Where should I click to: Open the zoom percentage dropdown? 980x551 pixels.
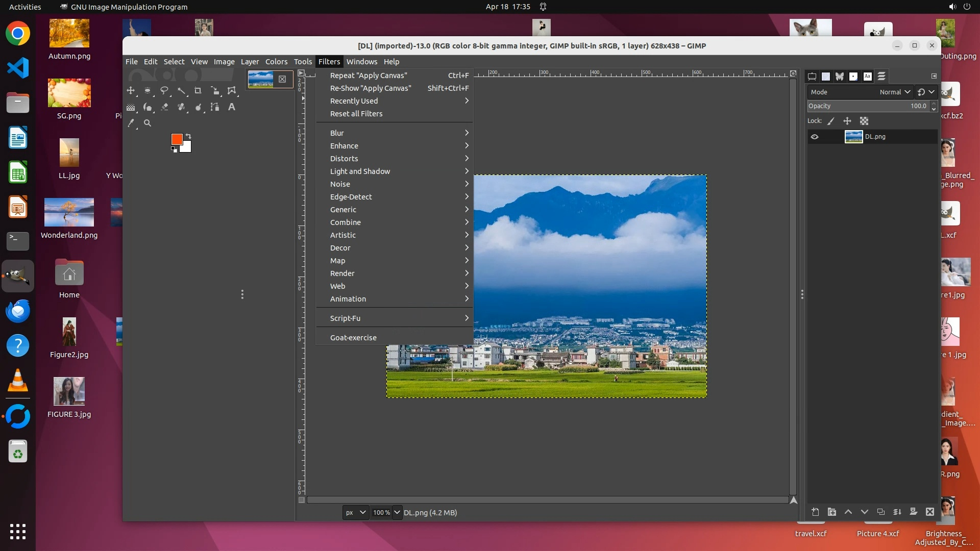click(x=397, y=512)
